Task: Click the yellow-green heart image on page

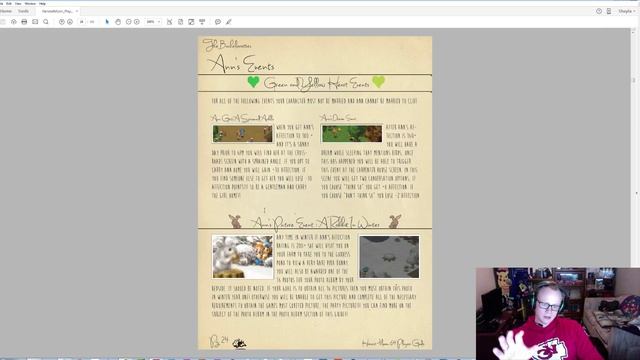Action: [378, 82]
